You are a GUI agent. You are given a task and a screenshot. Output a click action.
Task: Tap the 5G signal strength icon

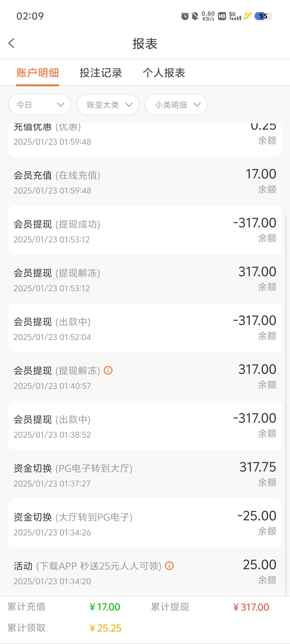pos(235,16)
